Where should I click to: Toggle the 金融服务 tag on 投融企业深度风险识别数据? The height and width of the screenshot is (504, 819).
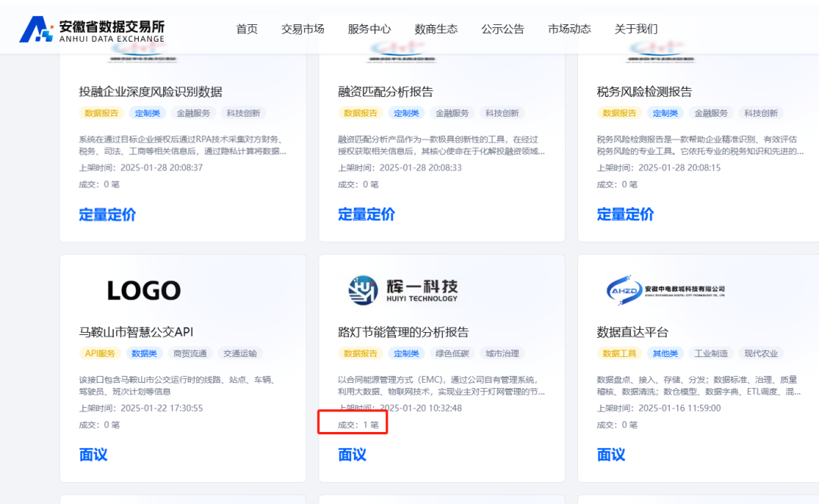194,112
